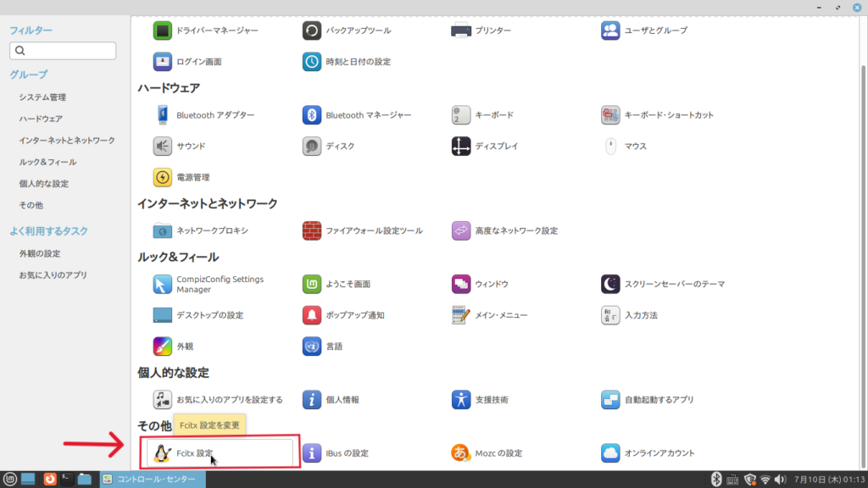
Task: Open terminal from the taskbar
Action: [x=67, y=480]
